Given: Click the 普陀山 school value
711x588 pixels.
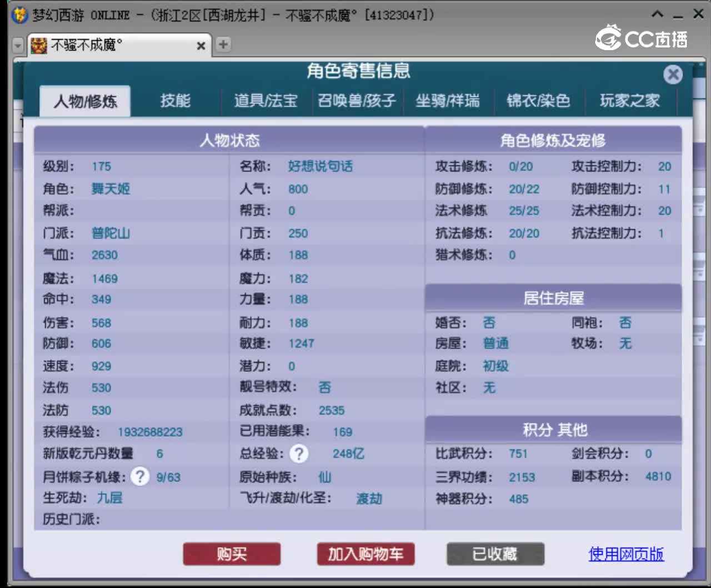Looking at the screenshot, I should (111, 233).
